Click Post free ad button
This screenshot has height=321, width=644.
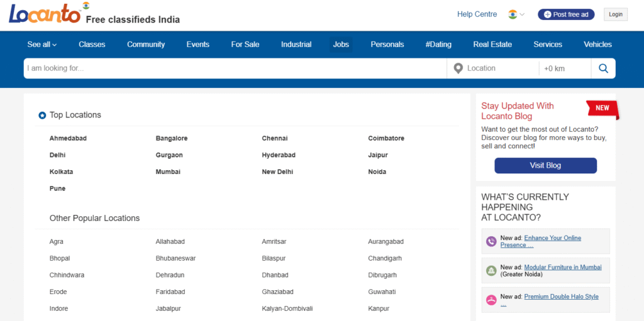(566, 14)
